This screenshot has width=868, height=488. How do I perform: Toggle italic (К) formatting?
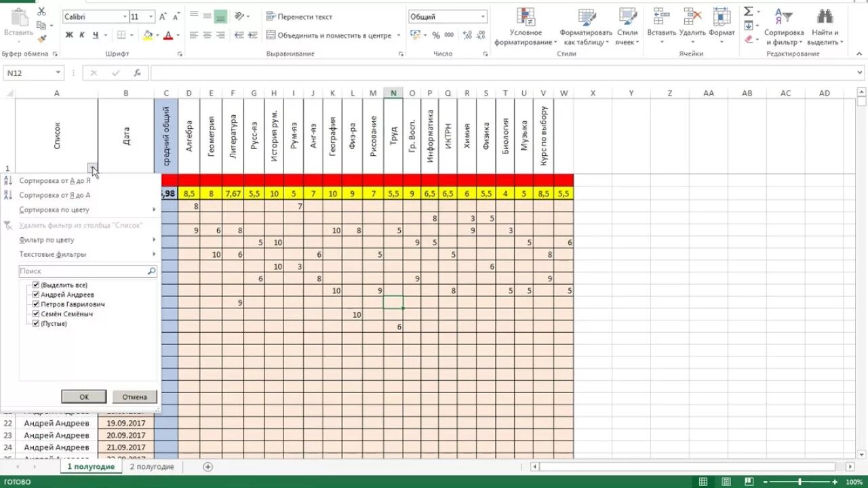pyautogui.click(x=82, y=35)
